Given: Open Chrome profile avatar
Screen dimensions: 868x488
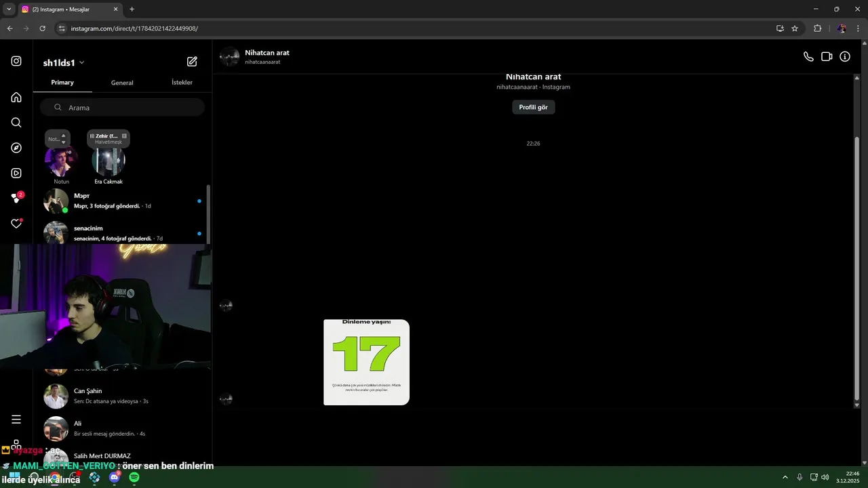Looking at the screenshot, I should pyautogui.click(x=842, y=28).
